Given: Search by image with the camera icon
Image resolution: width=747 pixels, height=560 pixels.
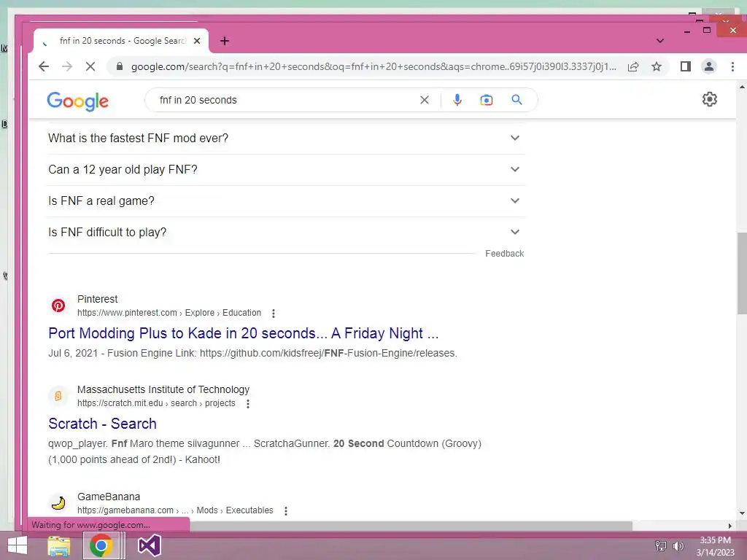Looking at the screenshot, I should [x=487, y=100].
